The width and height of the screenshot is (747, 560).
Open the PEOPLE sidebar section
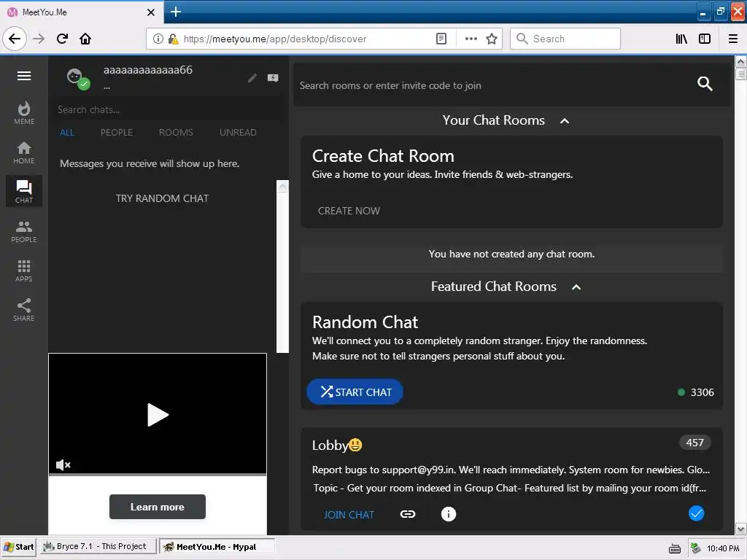pos(24,232)
